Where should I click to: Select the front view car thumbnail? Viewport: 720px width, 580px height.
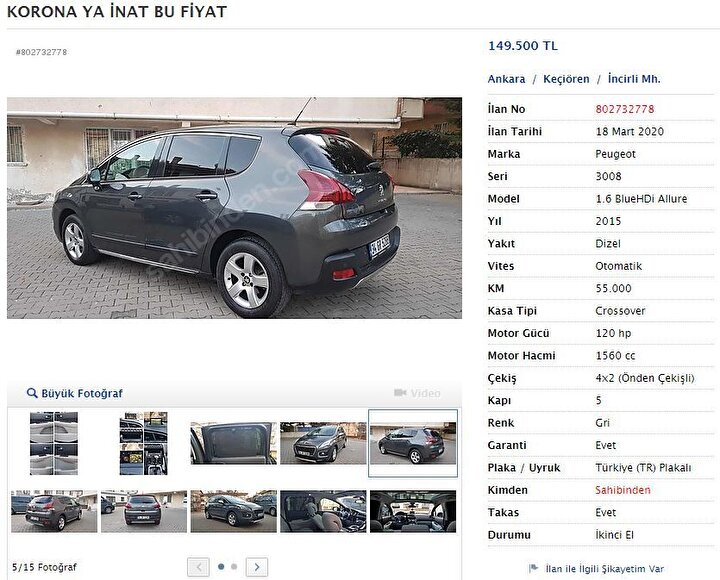[323, 443]
